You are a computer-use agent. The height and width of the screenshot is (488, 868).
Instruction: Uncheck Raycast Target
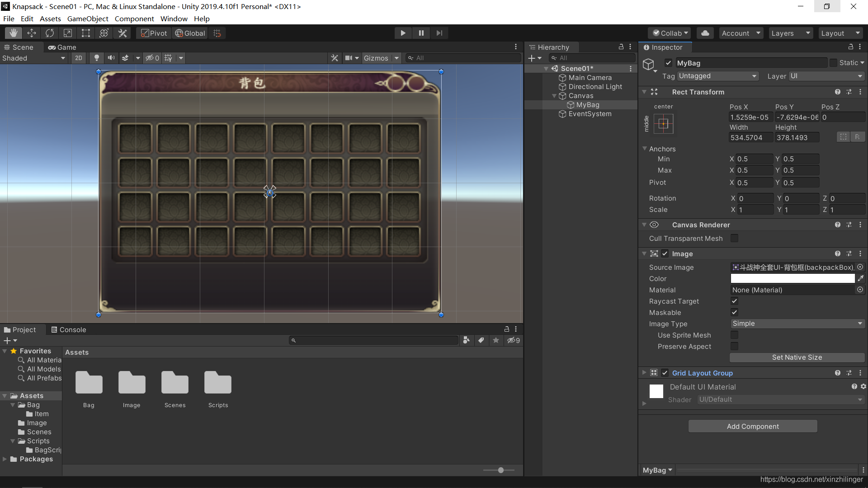735,301
